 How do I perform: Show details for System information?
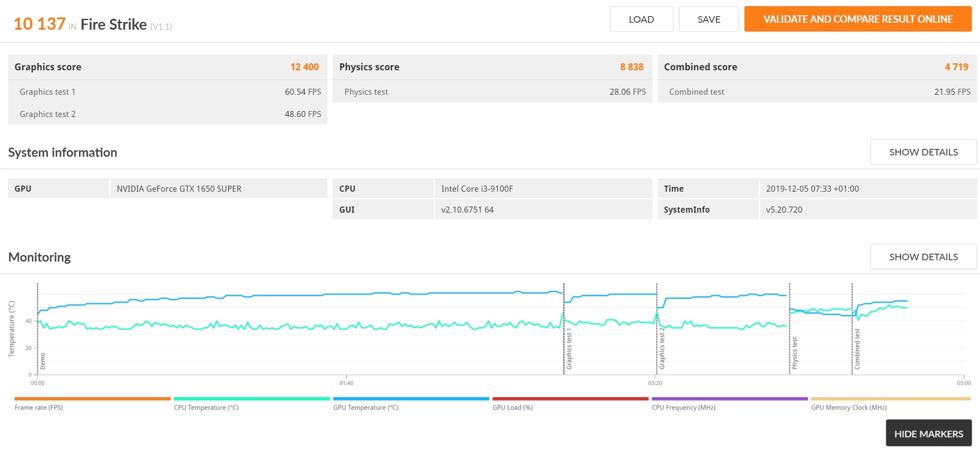click(x=923, y=152)
